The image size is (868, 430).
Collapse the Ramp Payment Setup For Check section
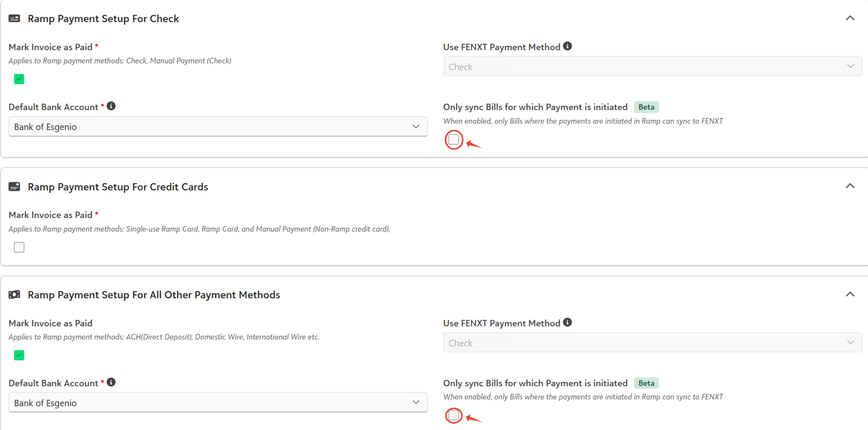click(x=850, y=18)
